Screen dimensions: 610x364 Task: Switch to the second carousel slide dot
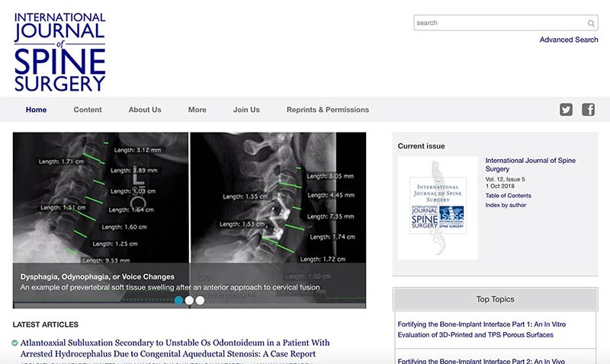point(189,300)
